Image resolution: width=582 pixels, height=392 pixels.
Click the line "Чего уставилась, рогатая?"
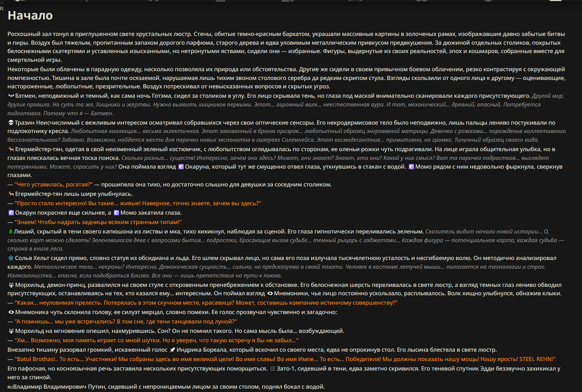pos(53,184)
